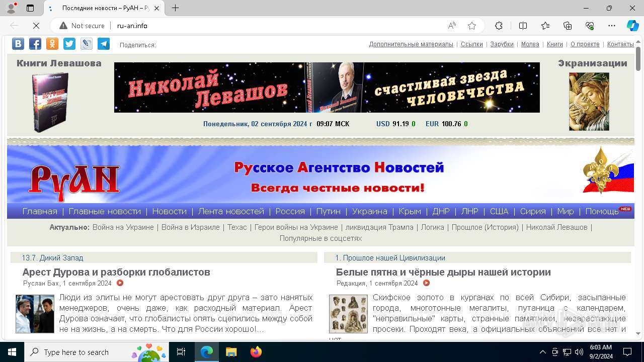Share via LiveJournal icon
The image size is (644, 362).
(87, 44)
